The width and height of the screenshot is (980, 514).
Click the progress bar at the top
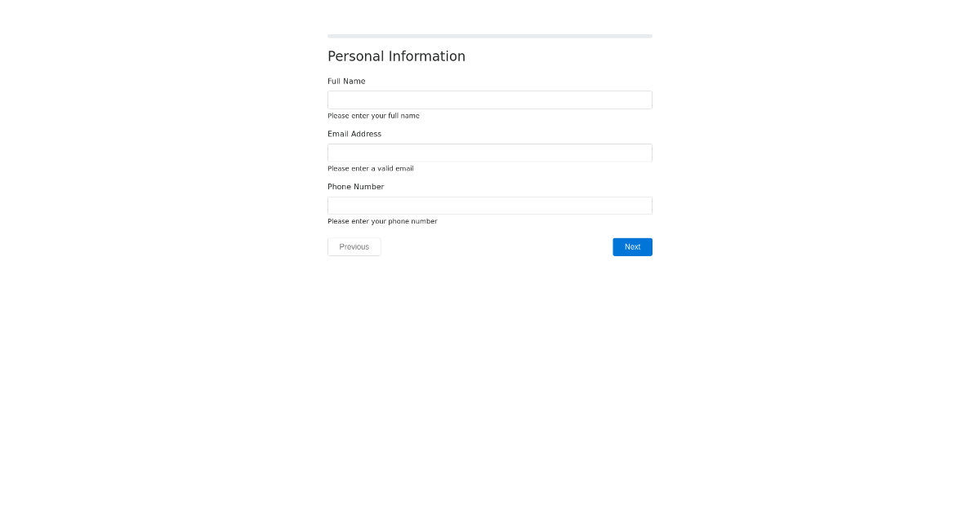[489, 36]
